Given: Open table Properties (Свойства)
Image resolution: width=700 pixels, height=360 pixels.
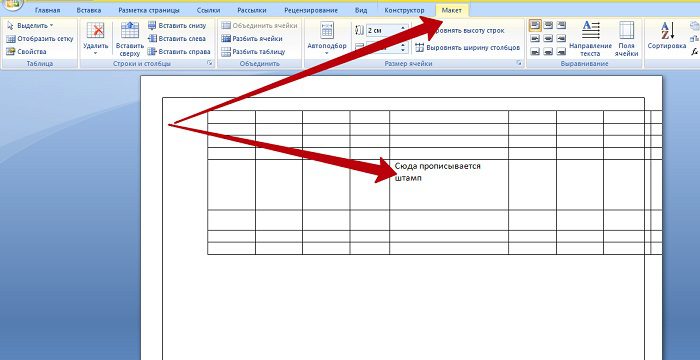Looking at the screenshot, I should click(x=26, y=51).
